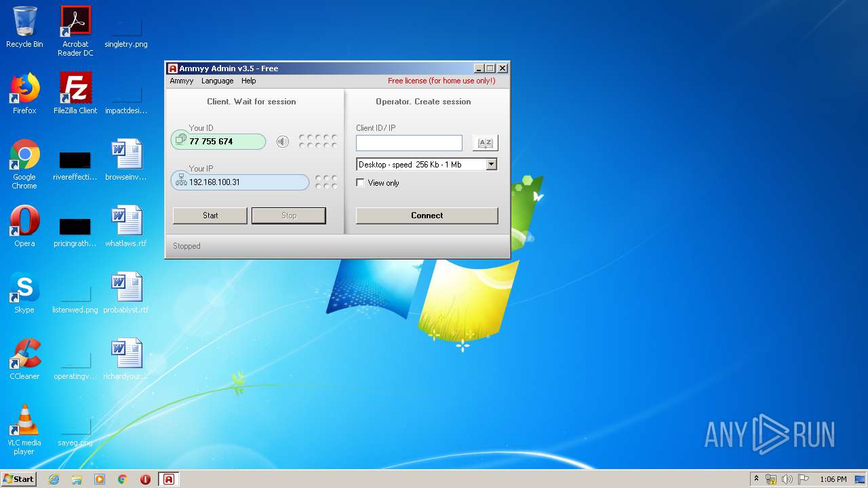Image resolution: width=868 pixels, height=488 pixels.
Task: Click the volume icon in the system tray
Action: tap(787, 479)
